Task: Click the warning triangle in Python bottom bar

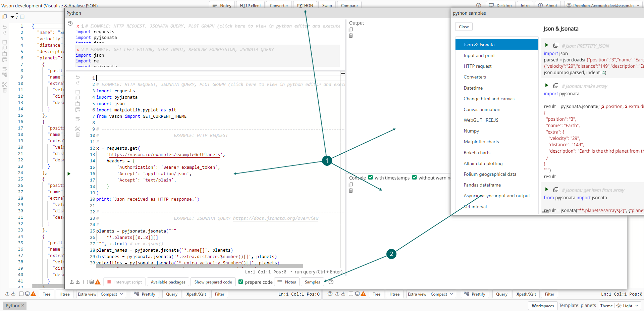Action: (x=98, y=282)
